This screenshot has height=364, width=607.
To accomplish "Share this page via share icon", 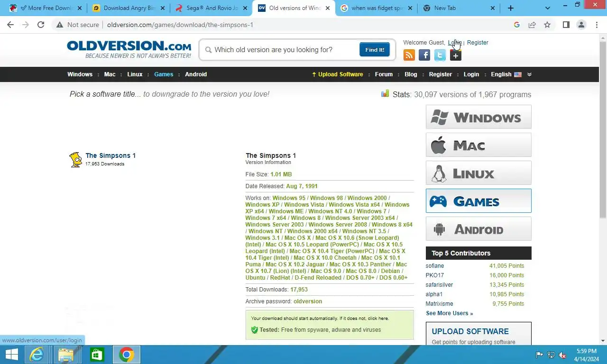I will (x=532, y=25).
